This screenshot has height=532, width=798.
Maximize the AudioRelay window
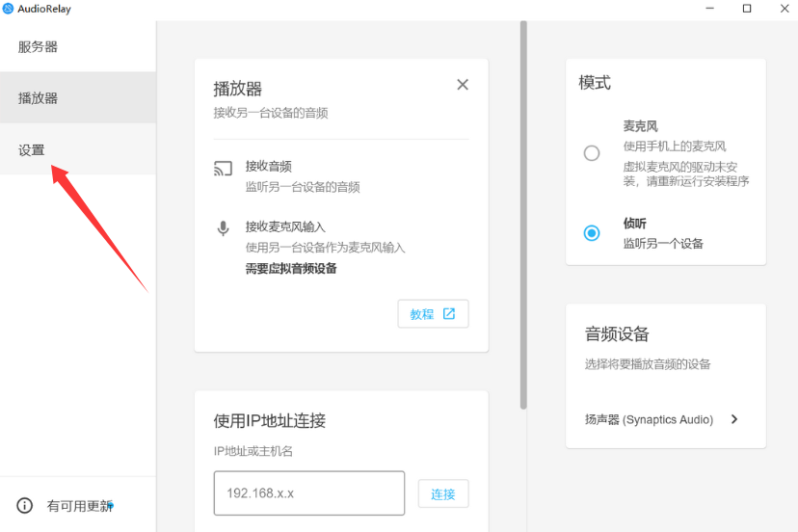click(747, 8)
